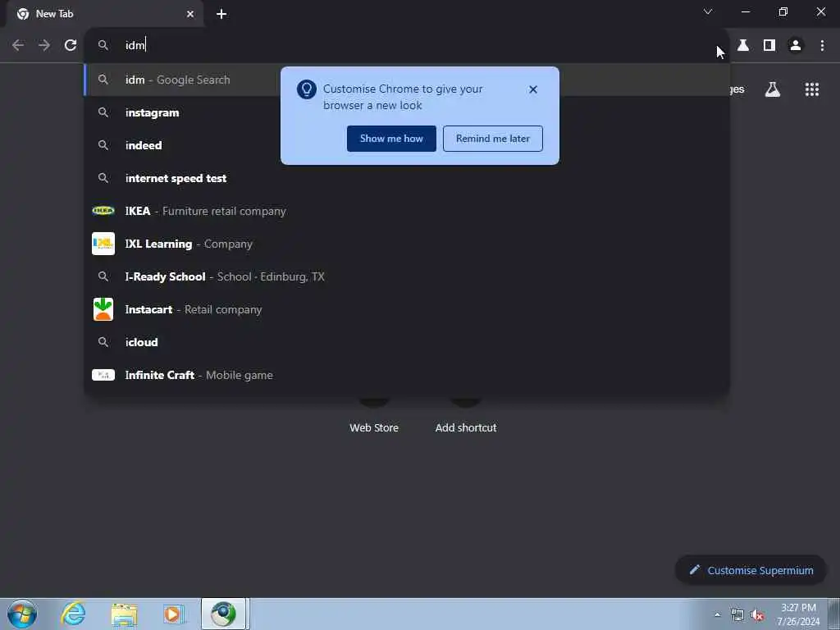Switch to the New Tab tab
The height and width of the screenshot is (630, 840).
point(106,14)
